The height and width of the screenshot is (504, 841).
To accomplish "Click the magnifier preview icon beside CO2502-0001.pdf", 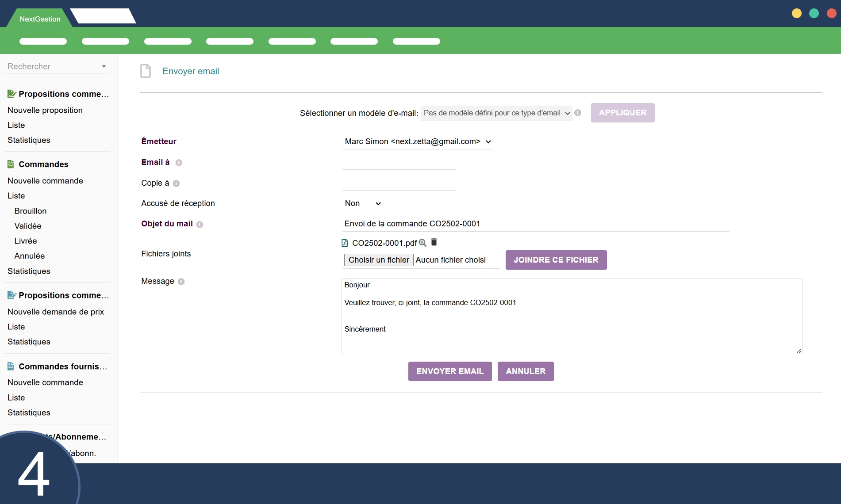I will click(x=422, y=243).
